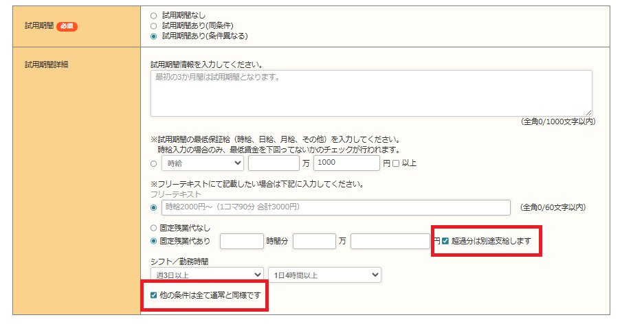644x324 pixels.
Task: Click the field containing 1000 円
Action: pyautogui.click(x=346, y=163)
